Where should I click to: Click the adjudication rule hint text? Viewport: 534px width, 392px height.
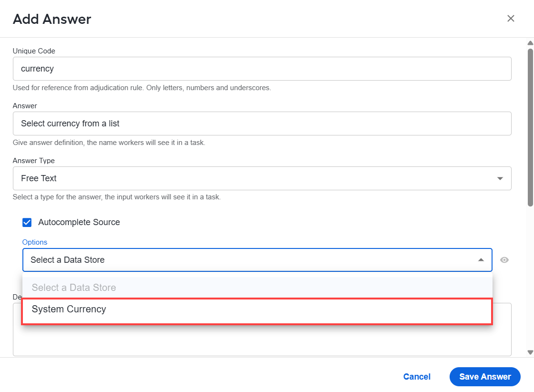tap(142, 88)
